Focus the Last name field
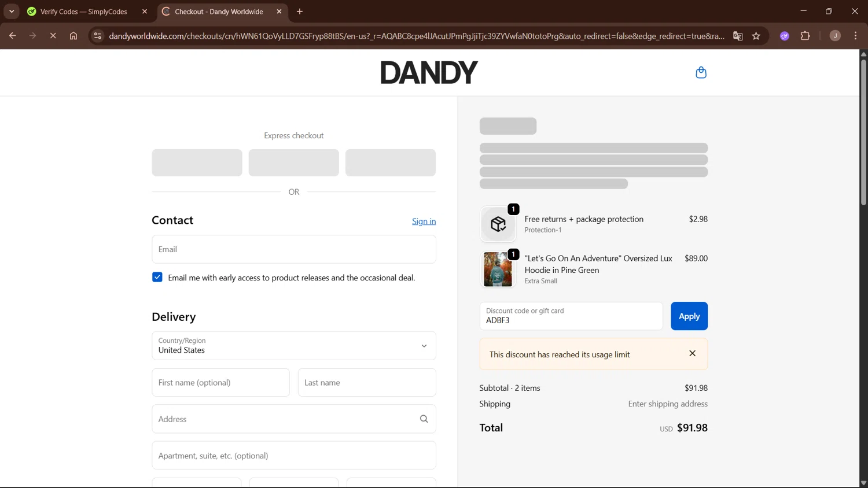 [367, 383]
